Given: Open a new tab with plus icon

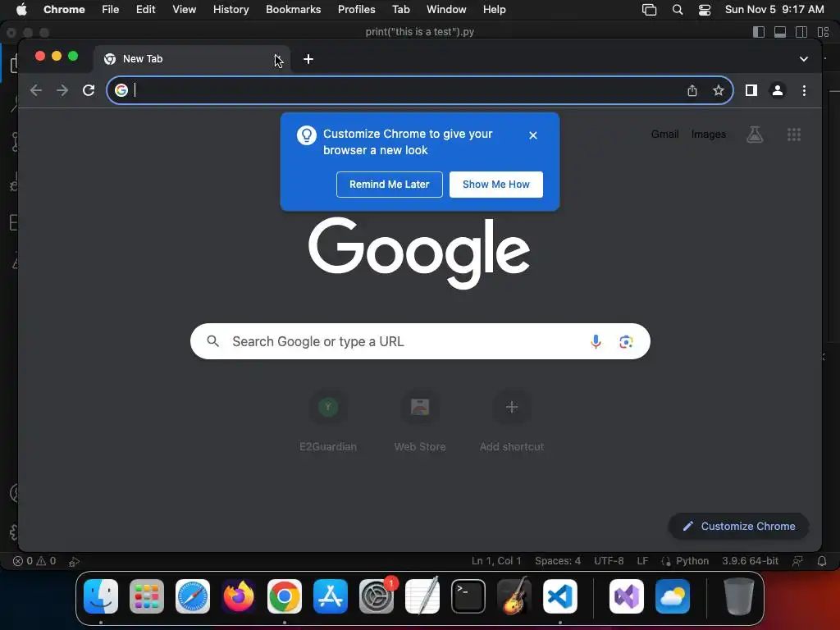Looking at the screenshot, I should point(308,59).
